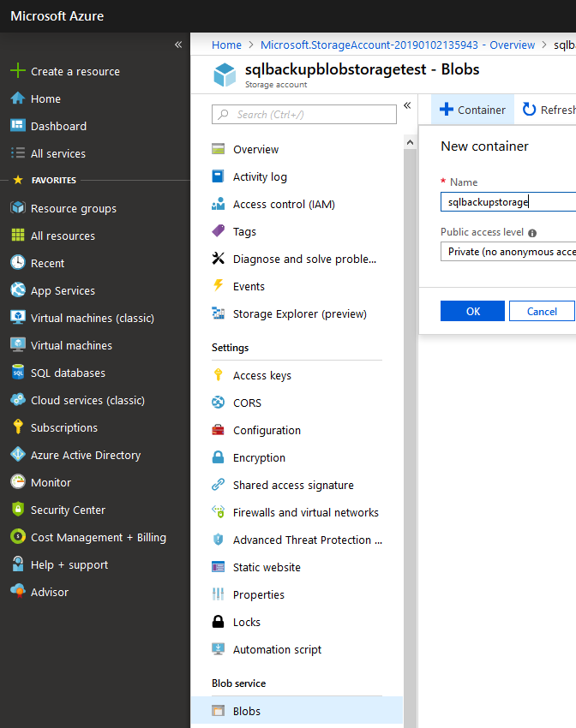Click the Access keys key icon

[218, 375]
